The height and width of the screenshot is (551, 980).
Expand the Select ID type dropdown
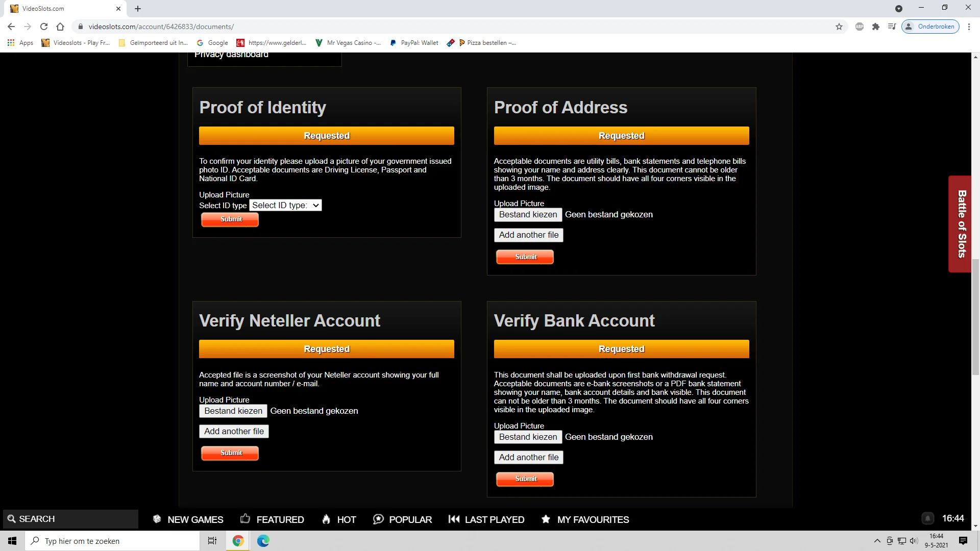tap(286, 205)
